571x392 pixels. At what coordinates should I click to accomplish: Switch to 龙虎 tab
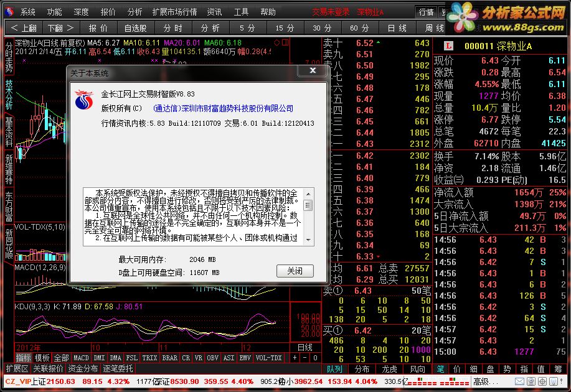tap(389, 369)
